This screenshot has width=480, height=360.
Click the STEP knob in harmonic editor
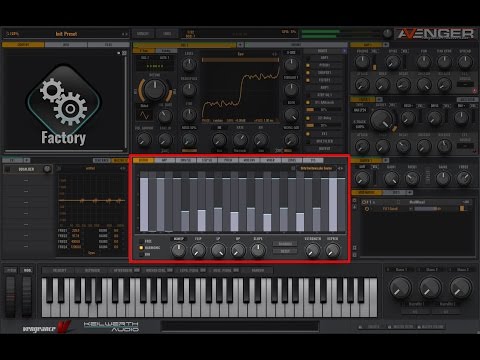point(198,250)
